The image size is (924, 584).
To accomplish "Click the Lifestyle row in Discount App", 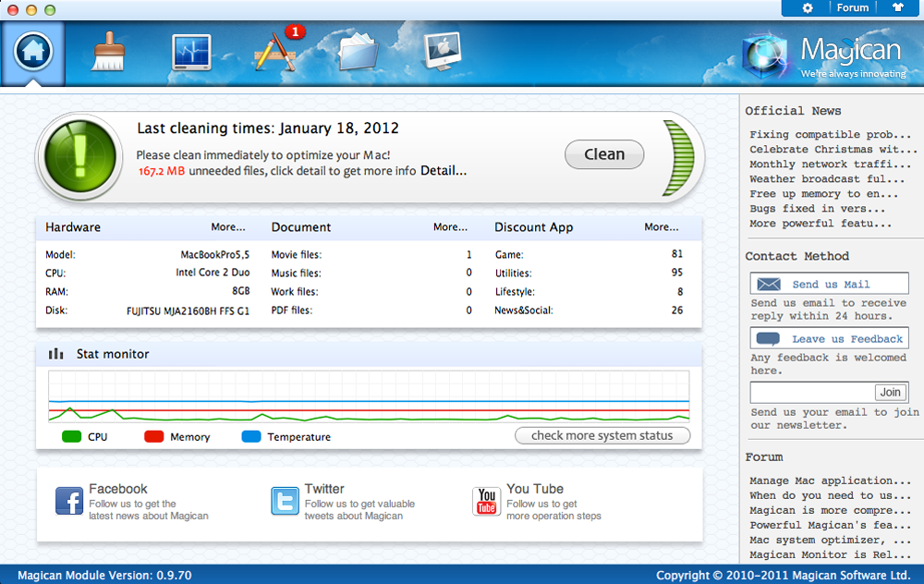I will coord(589,291).
